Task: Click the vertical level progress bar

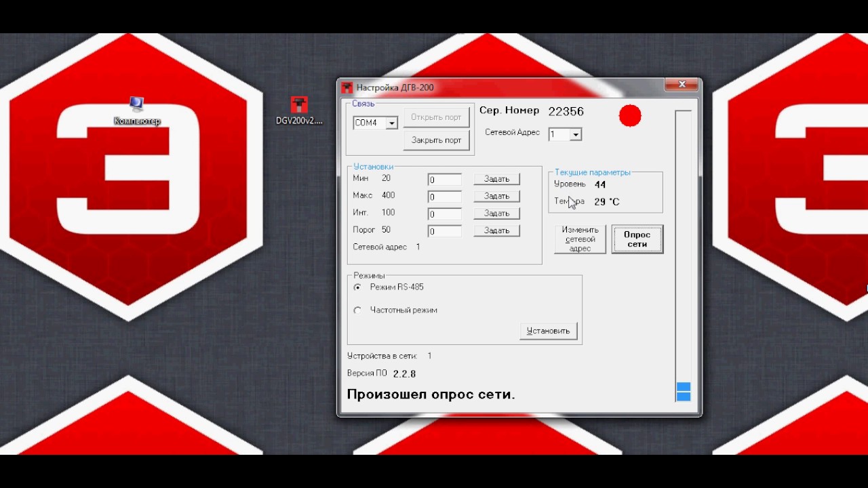Action: 684,256
